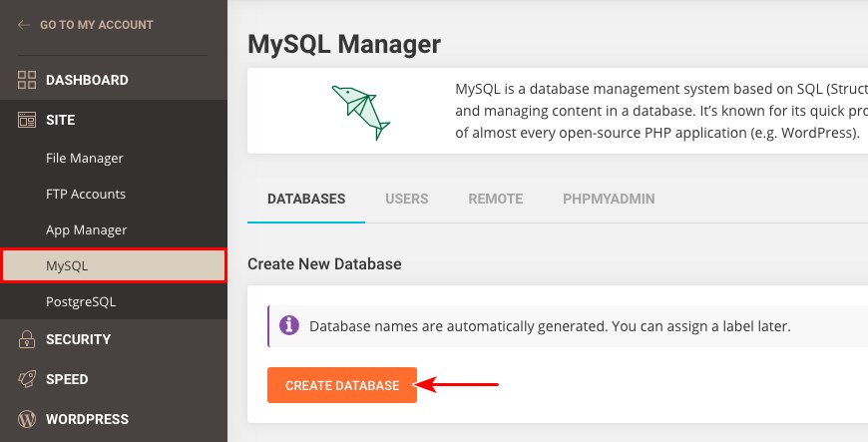This screenshot has height=442, width=868.
Task: Switch to the phpMyAdmin tab
Action: click(609, 199)
